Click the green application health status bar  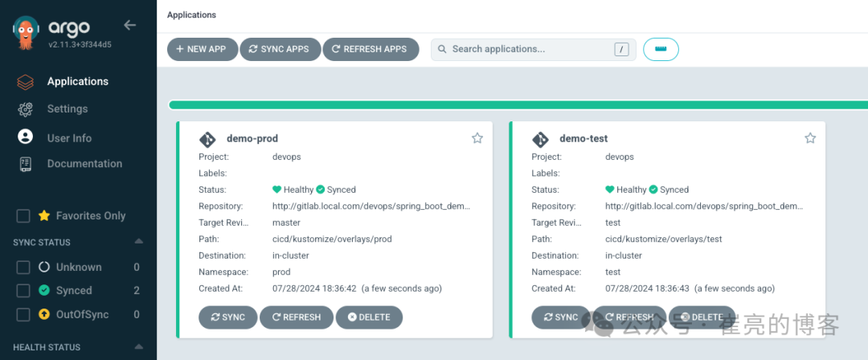(518, 105)
